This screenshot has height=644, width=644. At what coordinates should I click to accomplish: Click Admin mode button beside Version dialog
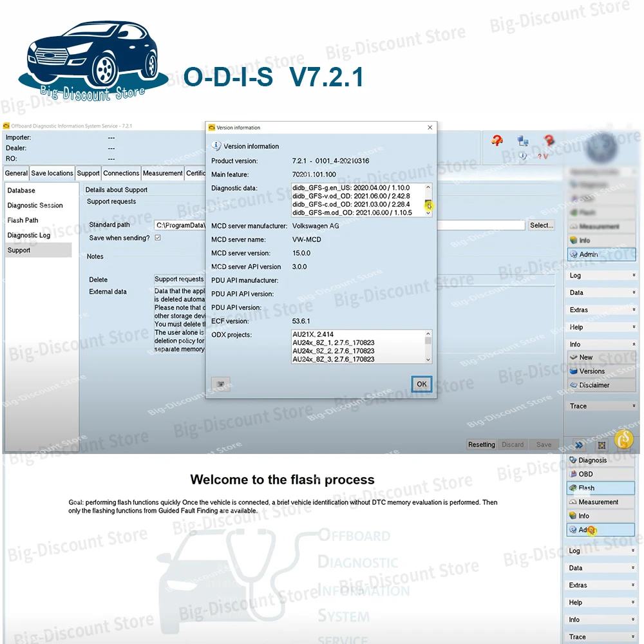pos(601,254)
